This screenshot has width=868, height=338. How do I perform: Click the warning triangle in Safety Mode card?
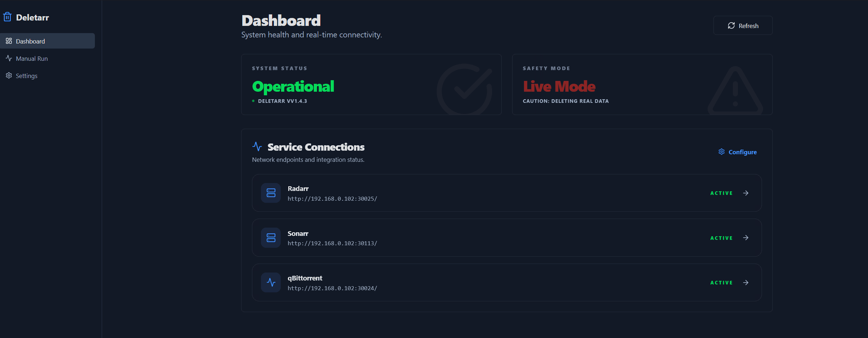tap(735, 91)
